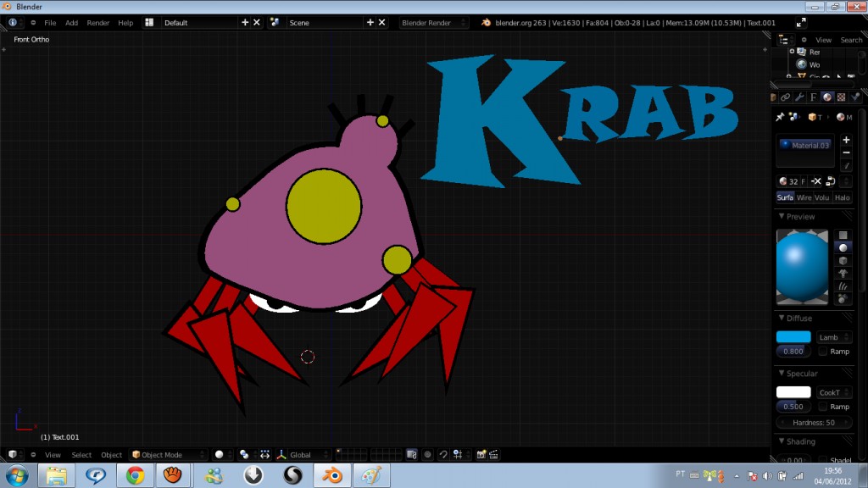
Task: Open the Font data tab (F icon)
Action: click(813, 97)
